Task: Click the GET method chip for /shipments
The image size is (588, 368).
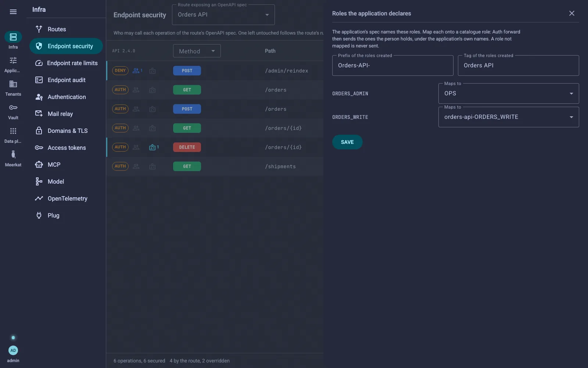Action: (187, 166)
